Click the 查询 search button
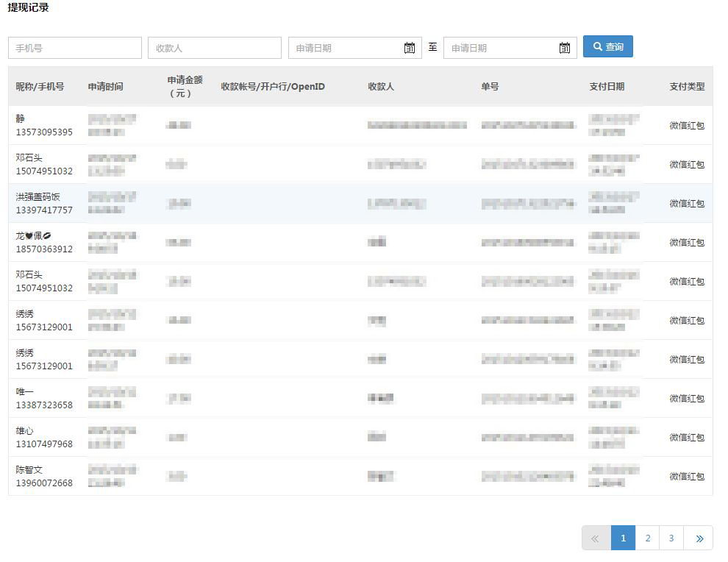 click(x=607, y=47)
